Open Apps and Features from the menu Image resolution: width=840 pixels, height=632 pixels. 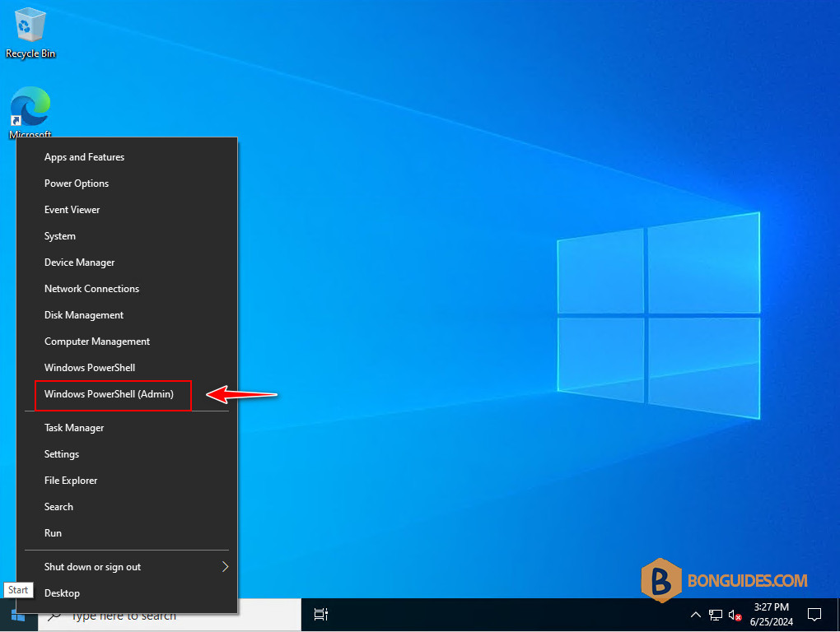click(x=128, y=157)
